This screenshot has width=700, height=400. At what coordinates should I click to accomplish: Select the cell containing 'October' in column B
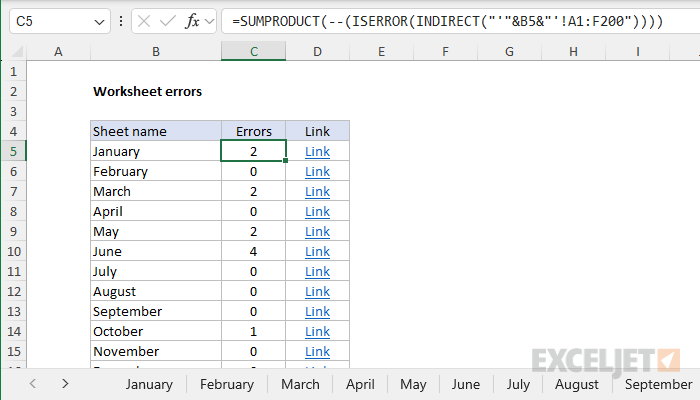(156, 331)
